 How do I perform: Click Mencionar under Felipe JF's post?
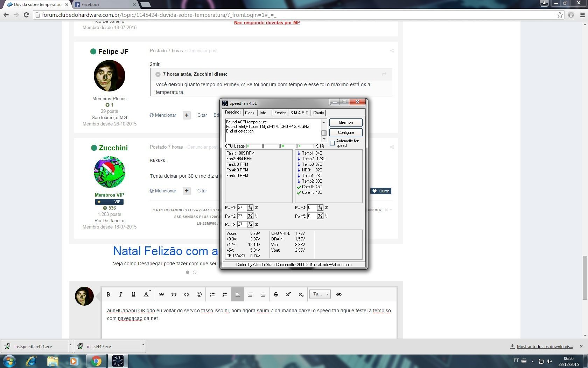163,115
